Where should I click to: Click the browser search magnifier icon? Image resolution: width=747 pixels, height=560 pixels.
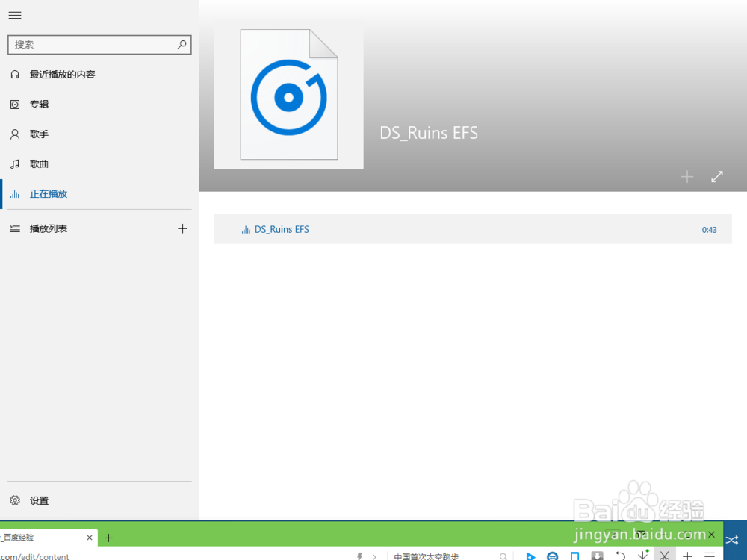pos(503,556)
